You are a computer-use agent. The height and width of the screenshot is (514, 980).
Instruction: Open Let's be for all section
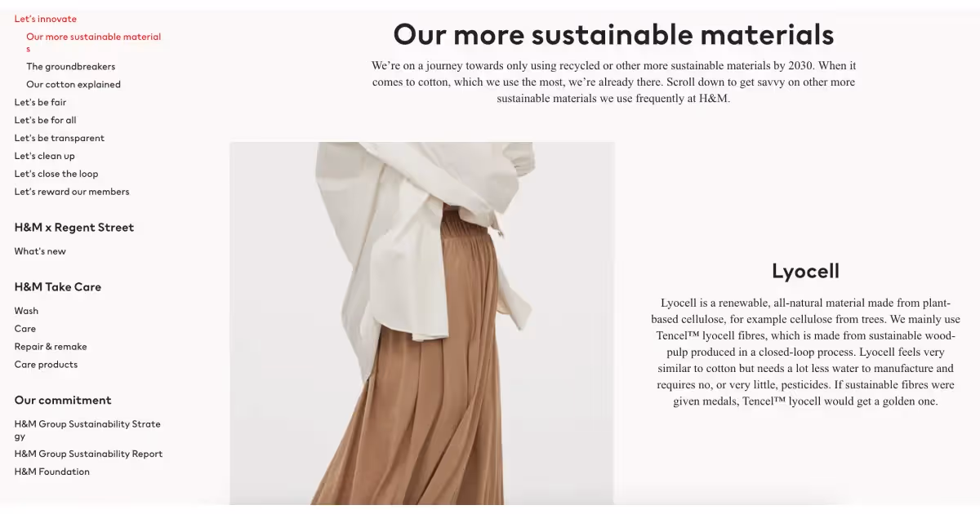[x=45, y=120]
